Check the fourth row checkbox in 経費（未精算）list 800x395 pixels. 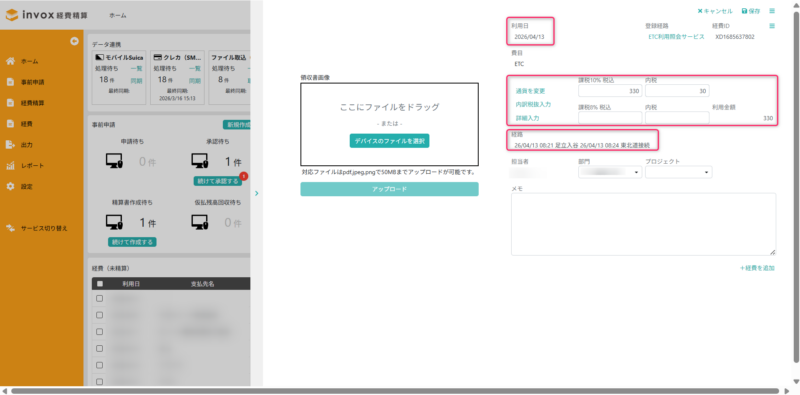coord(99,349)
